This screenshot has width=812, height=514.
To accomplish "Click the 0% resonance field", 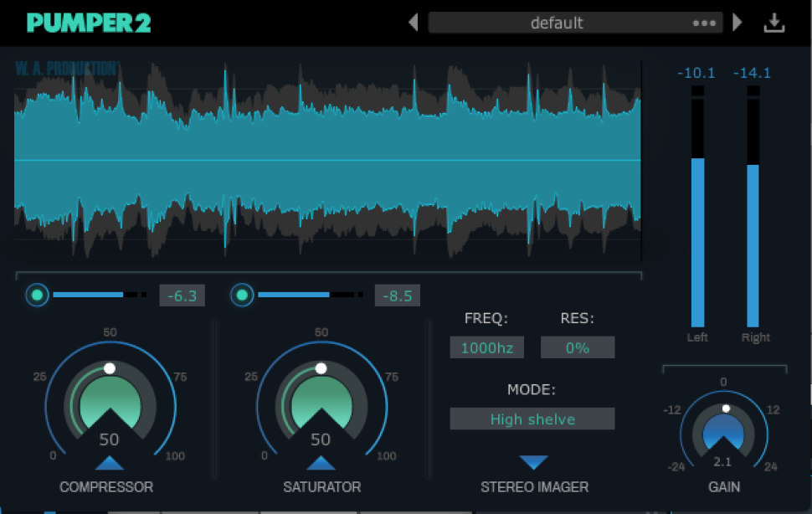I will pyautogui.click(x=578, y=347).
